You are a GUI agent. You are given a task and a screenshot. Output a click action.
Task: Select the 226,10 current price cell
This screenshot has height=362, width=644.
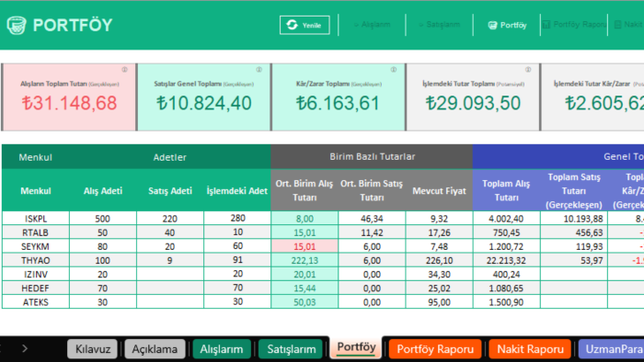[439, 260]
